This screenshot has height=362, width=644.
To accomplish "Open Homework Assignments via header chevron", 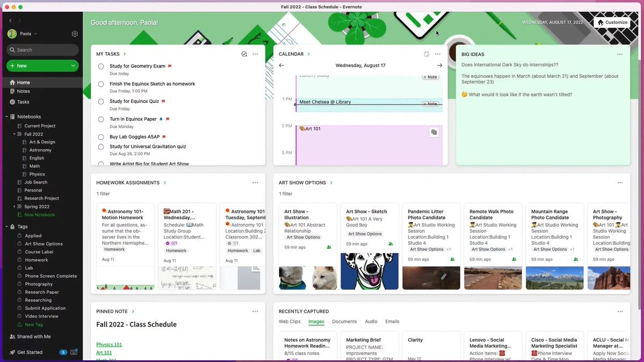I will (165, 183).
